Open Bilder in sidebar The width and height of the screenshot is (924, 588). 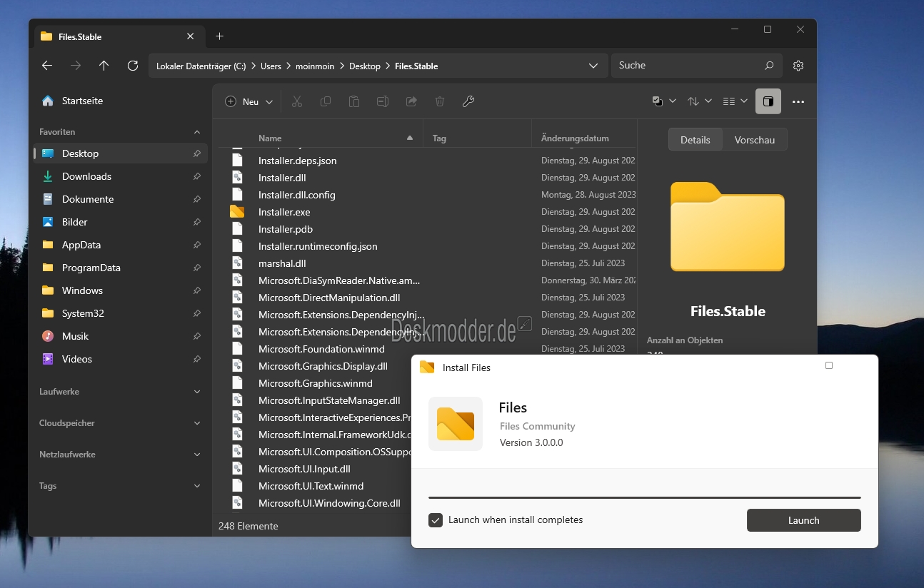(120, 222)
